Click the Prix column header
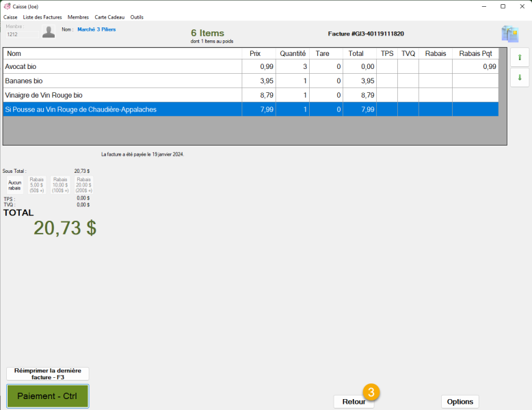Screen dimensions: 532x410 pyautogui.click(x=258, y=53)
